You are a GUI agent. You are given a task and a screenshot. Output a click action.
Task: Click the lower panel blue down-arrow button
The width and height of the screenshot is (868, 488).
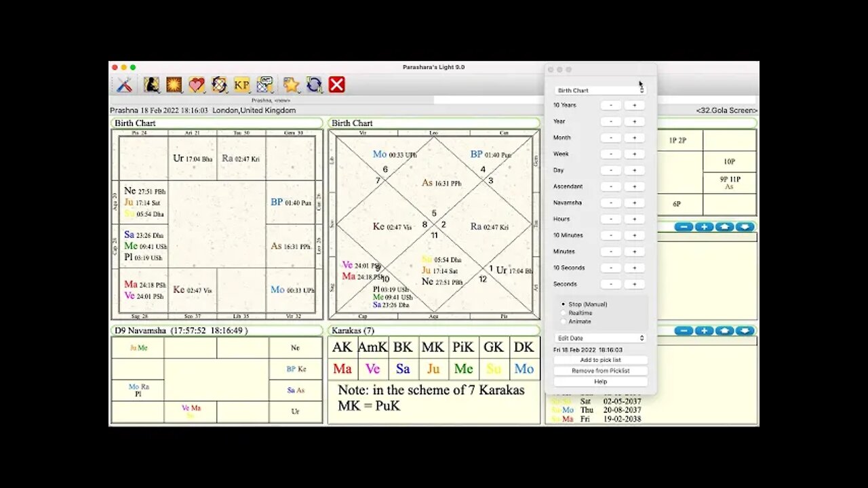745,331
